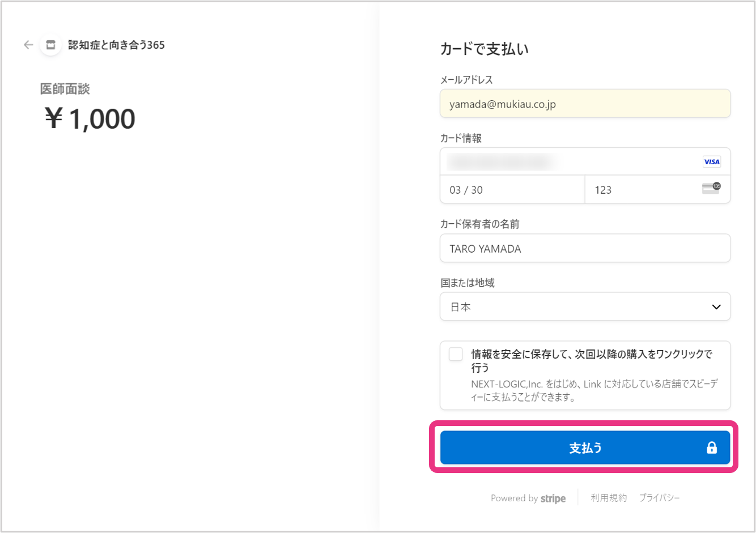This screenshot has height=533, width=756.
Task: Click the card number input field
Action: [x=567, y=162]
